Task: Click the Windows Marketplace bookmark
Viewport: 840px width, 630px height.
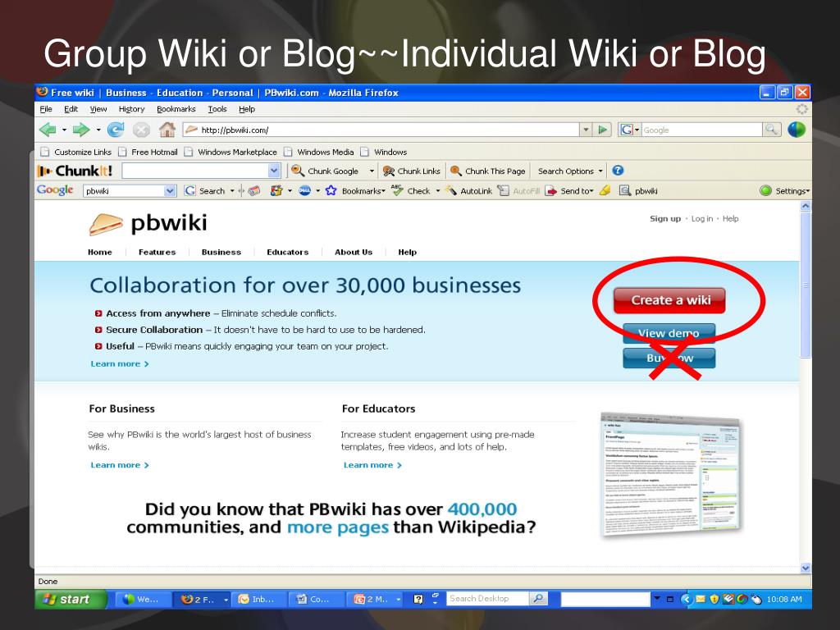Action: 231,152
